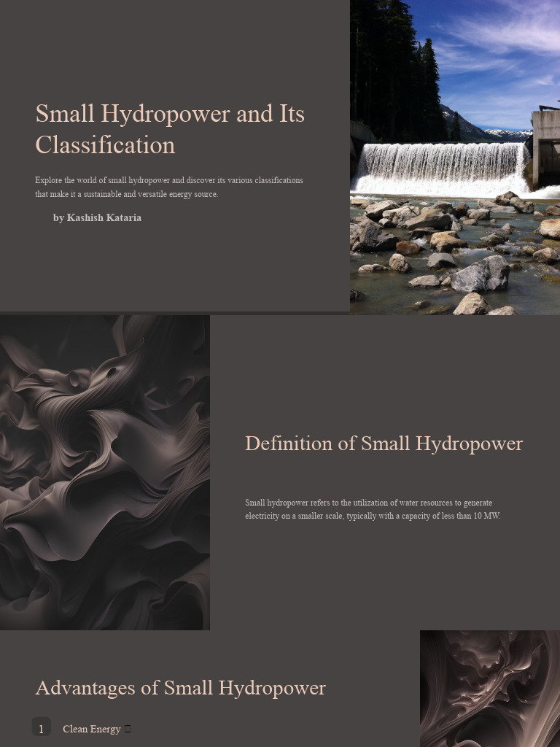This screenshot has height=747, width=560.
Task: Click the heading 'Advantages of Small Hydropower'
Action: point(181,688)
